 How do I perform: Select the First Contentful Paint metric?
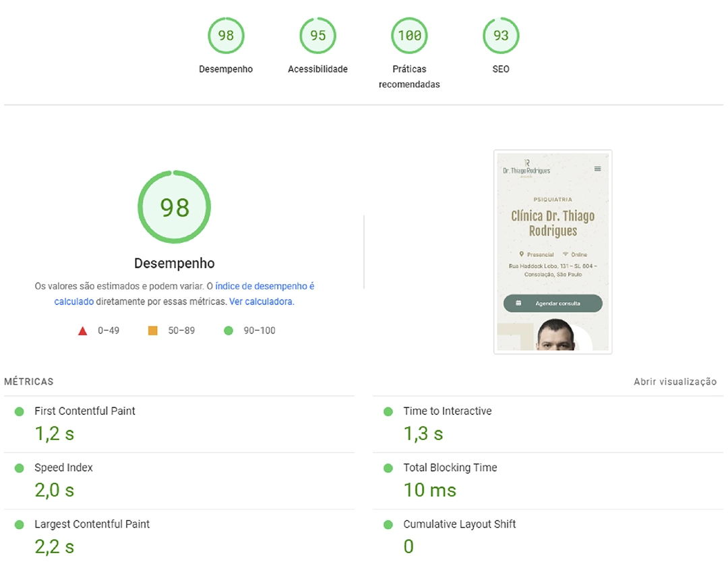pyautogui.click(x=85, y=411)
